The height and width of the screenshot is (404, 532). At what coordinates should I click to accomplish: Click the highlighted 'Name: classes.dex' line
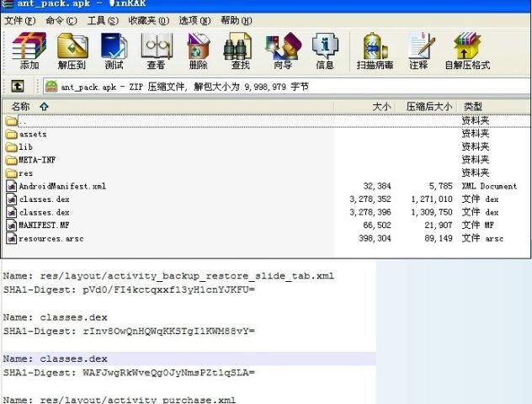56,359
